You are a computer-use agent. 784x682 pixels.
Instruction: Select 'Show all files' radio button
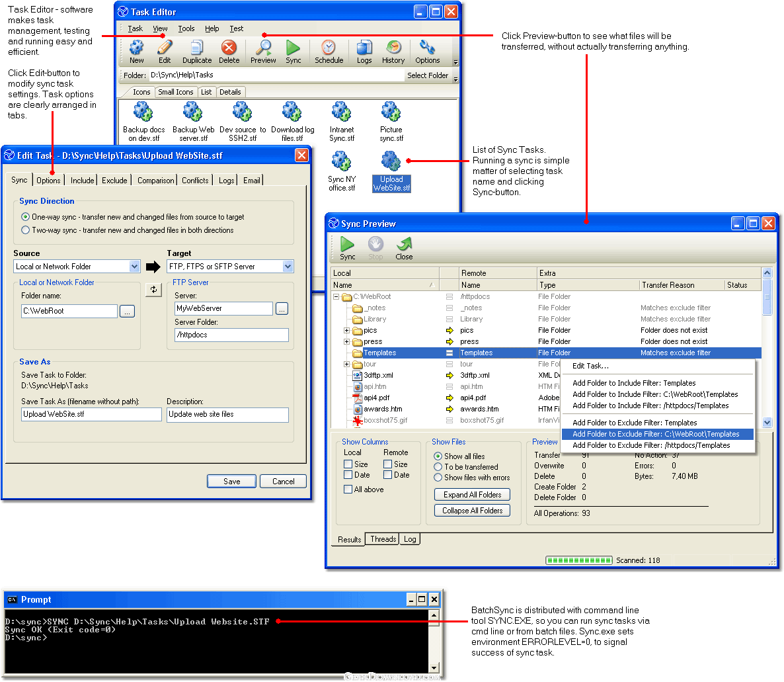[x=438, y=456]
